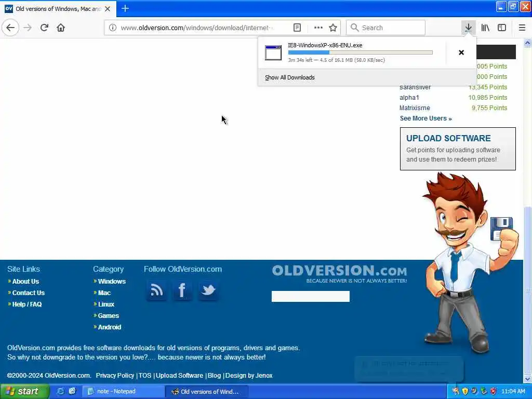This screenshot has width=532, height=399.
Task: Click the IE8 download file icon
Action: click(273, 53)
